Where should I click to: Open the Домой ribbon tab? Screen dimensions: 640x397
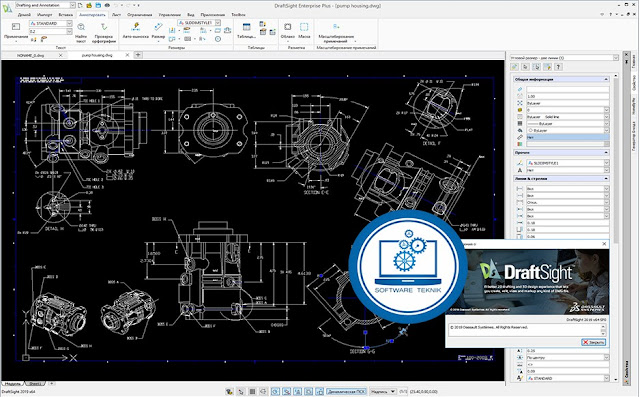tap(24, 15)
